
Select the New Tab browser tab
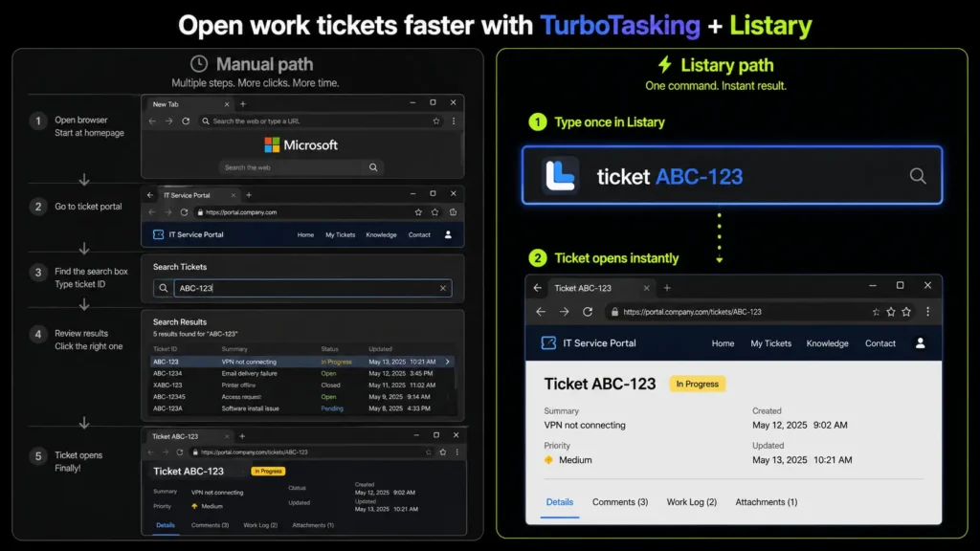(190, 104)
